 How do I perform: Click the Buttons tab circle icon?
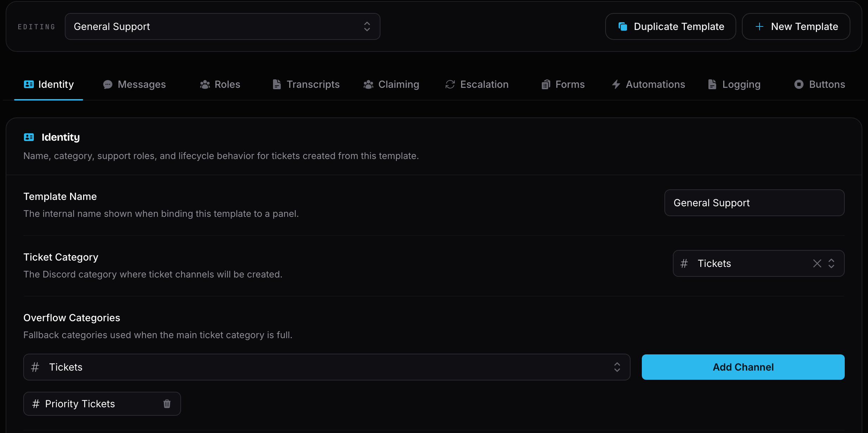799,85
